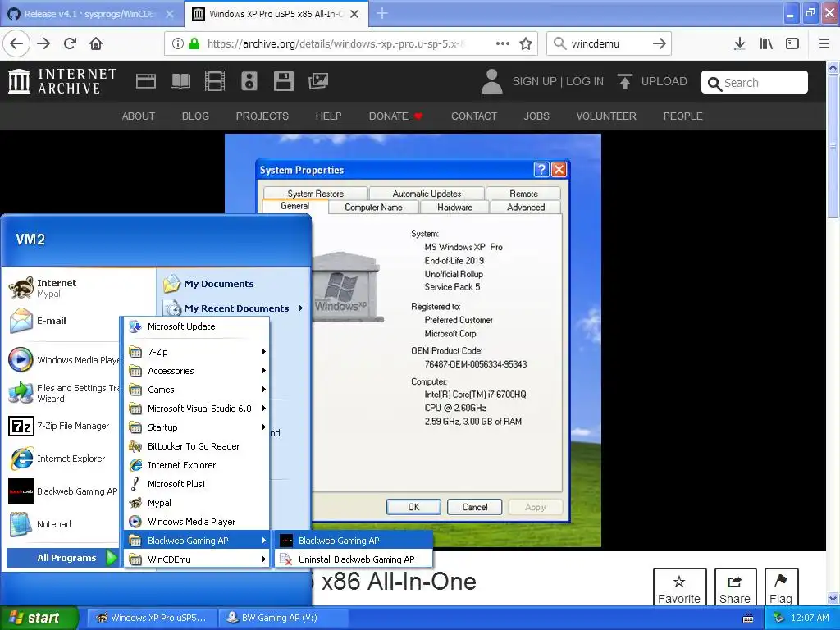
Task: Open Internet Archive web section icon
Action: (x=146, y=81)
